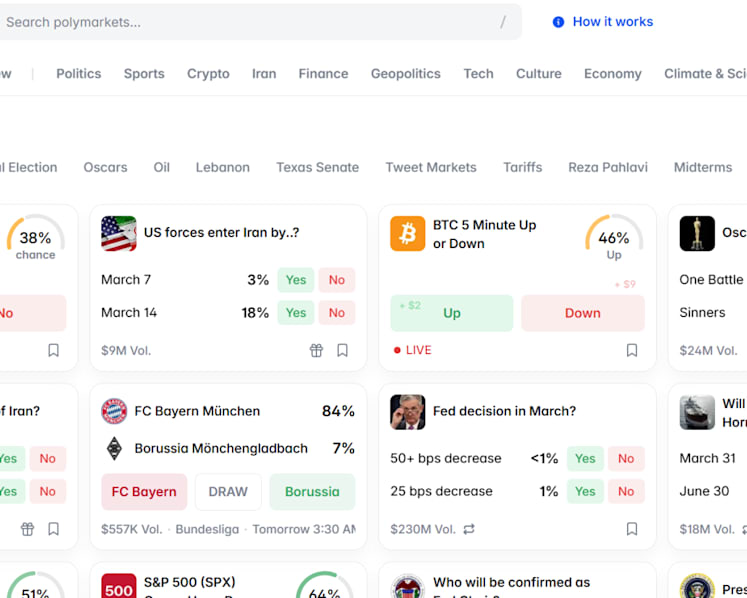The image size is (747, 598).
Task: Open BTC 5 Minute Up or Down market
Action: [x=485, y=234]
